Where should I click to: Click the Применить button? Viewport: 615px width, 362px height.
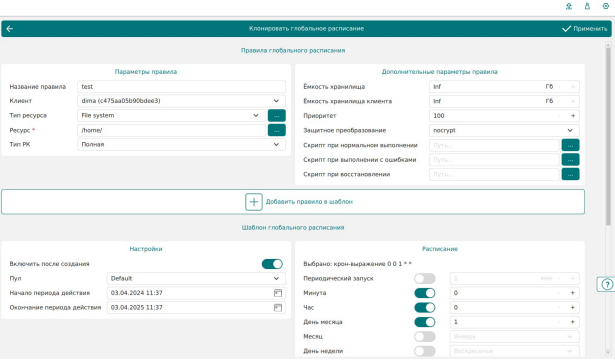pyautogui.click(x=584, y=29)
